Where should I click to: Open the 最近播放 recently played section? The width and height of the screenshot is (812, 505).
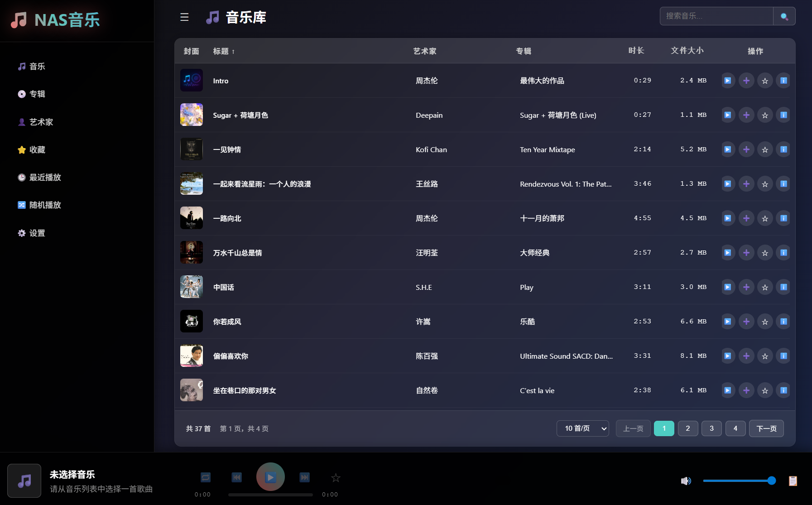[x=45, y=178]
